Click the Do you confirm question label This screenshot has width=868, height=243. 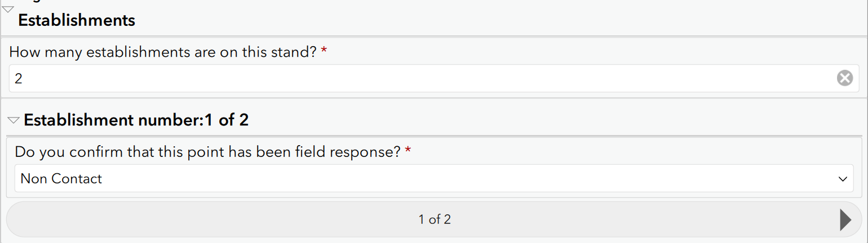[x=207, y=152]
